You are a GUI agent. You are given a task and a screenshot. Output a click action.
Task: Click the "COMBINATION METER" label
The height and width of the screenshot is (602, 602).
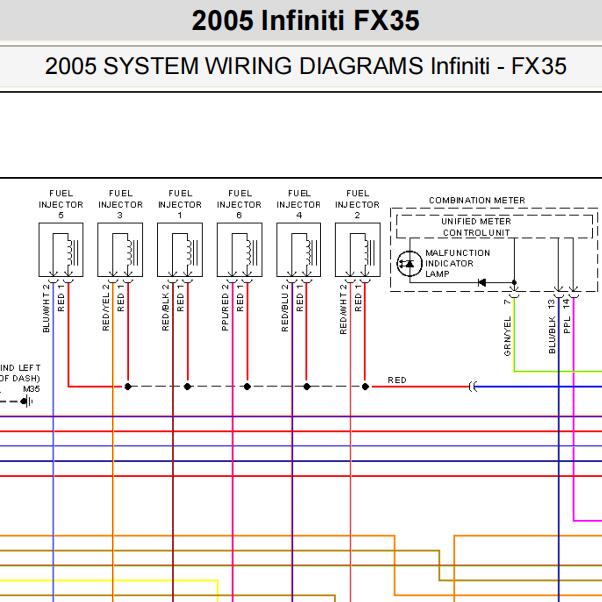click(x=477, y=200)
